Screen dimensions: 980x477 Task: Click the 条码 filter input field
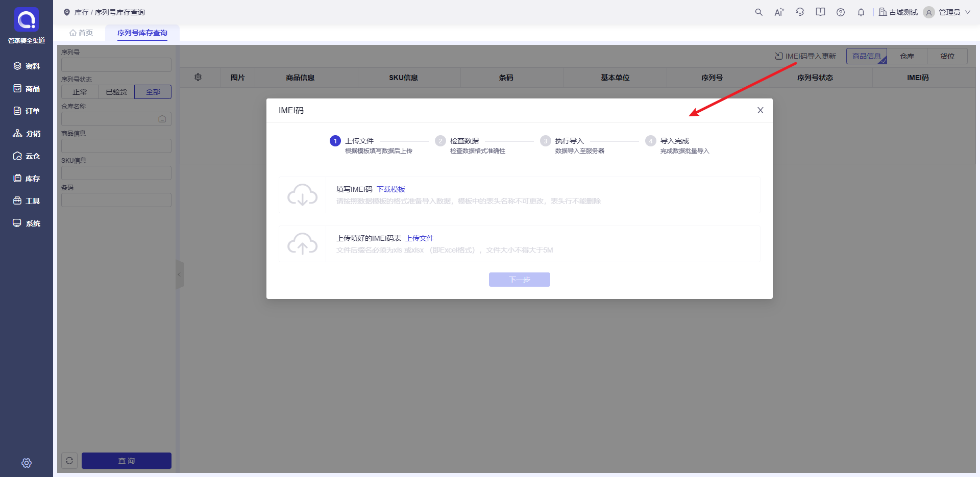116,200
